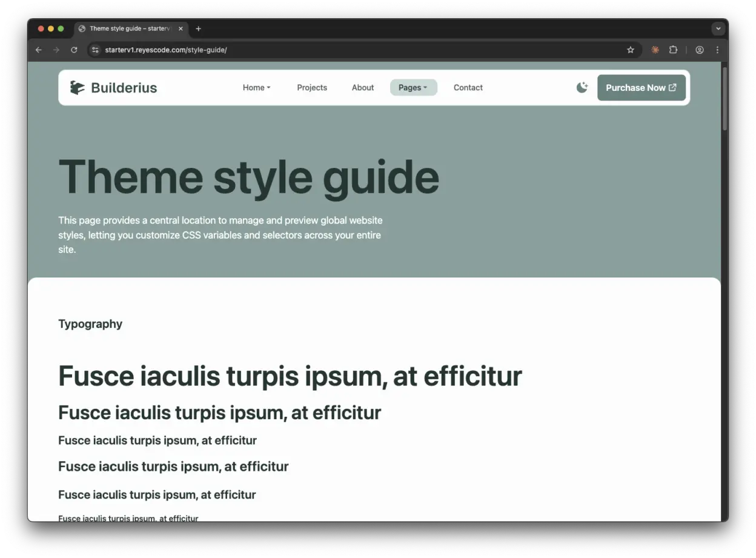Viewport: 756px width, 558px height.
Task: Reload the page
Action: pyautogui.click(x=74, y=50)
